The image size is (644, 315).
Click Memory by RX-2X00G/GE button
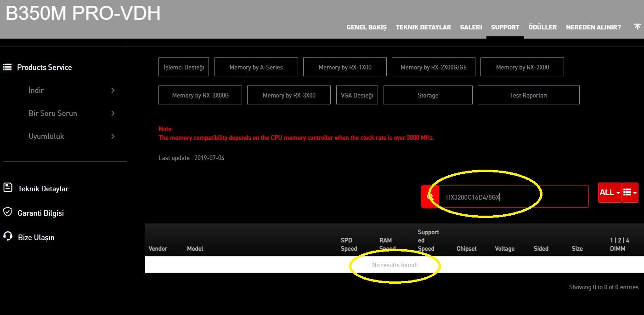point(434,67)
